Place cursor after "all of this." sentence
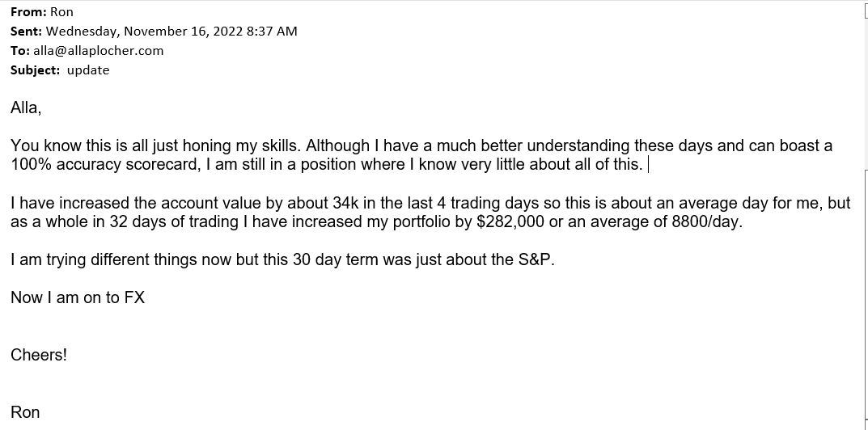The height and width of the screenshot is (430, 868). (646, 164)
